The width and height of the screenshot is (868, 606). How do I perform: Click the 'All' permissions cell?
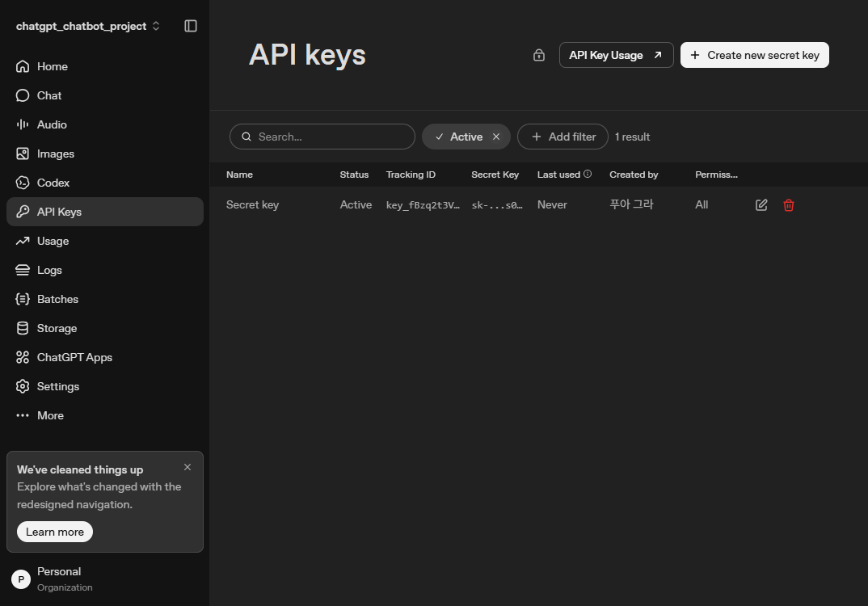coord(702,204)
